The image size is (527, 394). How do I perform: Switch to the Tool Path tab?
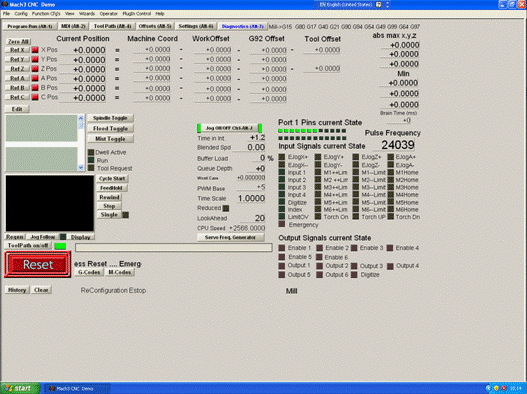pos(113,26)
